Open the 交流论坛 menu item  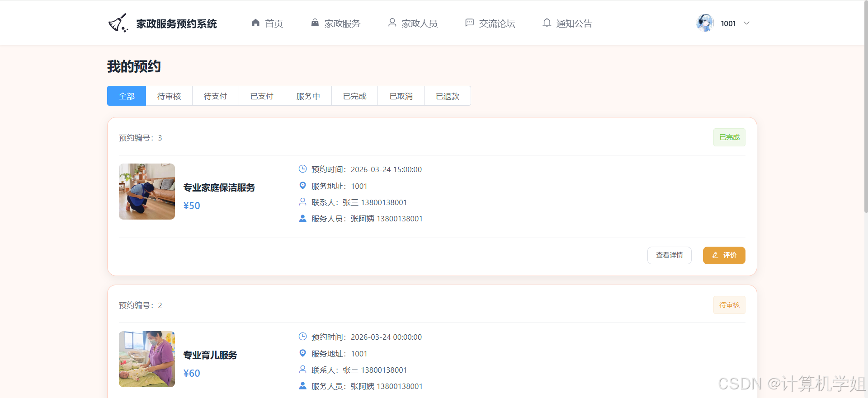click(x=490, y=23)
